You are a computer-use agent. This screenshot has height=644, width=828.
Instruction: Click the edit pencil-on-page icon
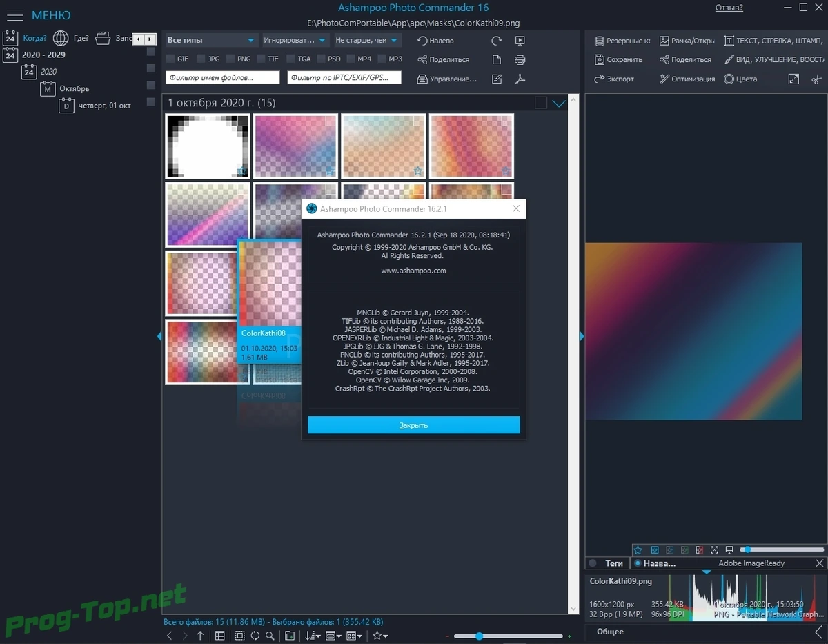coord(496,79)
